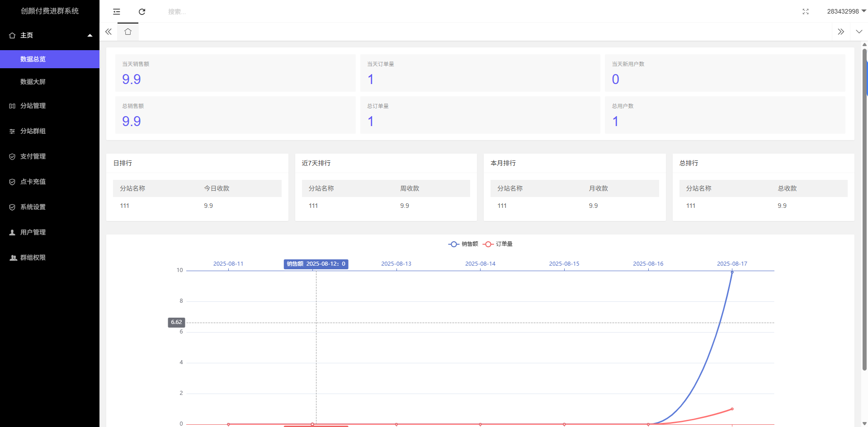Click the 创颜付费进群系统 logo title

coord(50,11)
